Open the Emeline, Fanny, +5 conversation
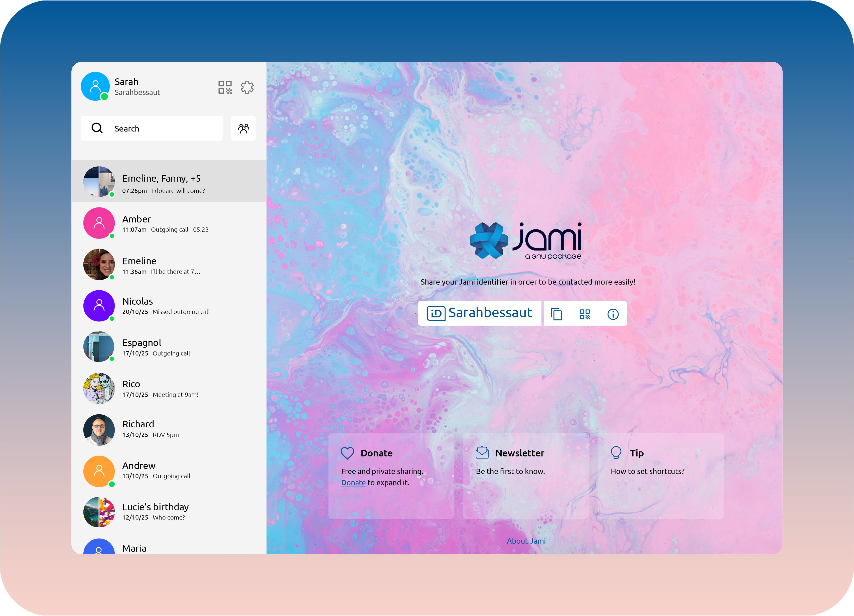 169,181
